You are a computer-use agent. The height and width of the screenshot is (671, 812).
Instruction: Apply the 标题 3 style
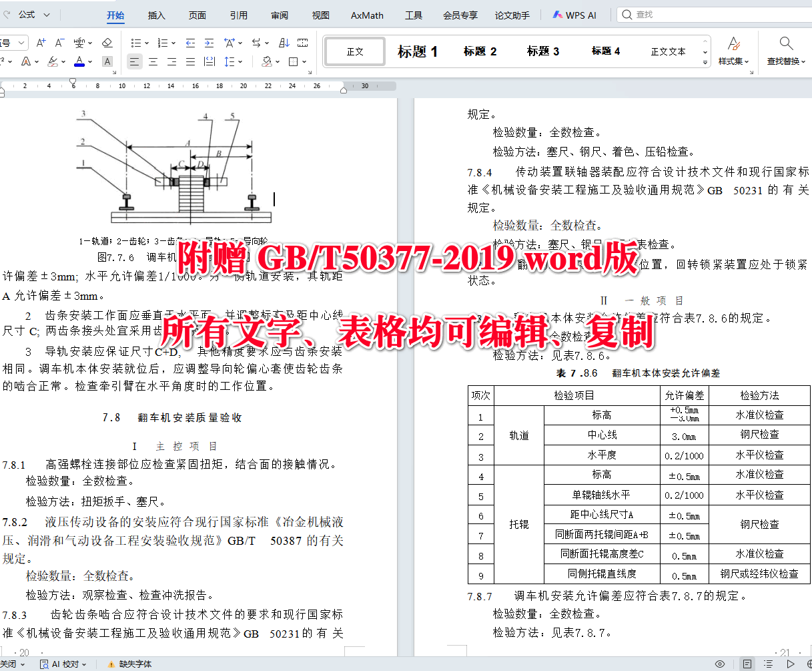543,51
